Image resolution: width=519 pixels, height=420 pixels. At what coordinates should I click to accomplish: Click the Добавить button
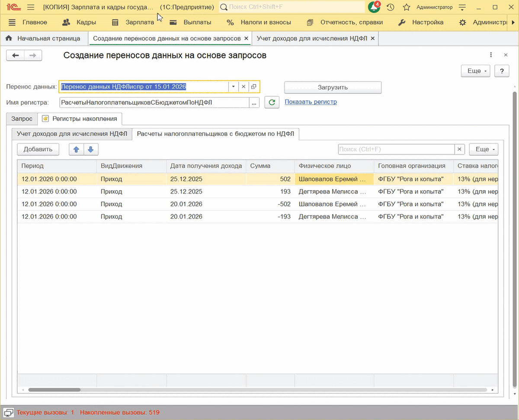[38, 149]
